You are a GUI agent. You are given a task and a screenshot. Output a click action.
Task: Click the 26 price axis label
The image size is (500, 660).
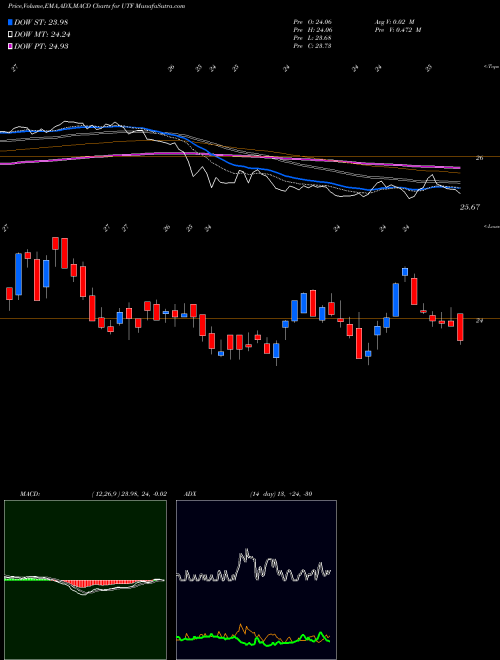pos(479,158)
